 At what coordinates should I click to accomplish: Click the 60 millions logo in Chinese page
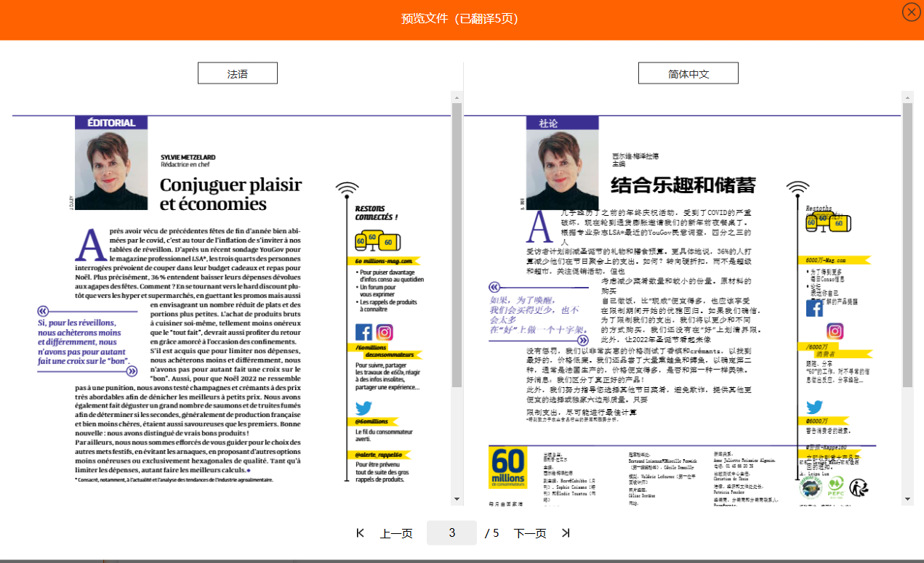pos(507,467)
